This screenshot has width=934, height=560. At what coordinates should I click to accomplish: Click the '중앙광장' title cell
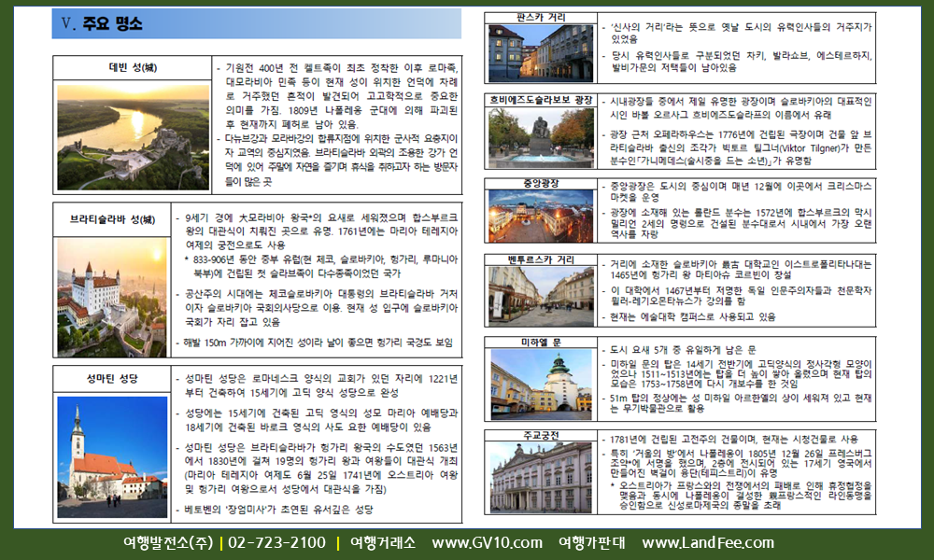click(541, 183)
